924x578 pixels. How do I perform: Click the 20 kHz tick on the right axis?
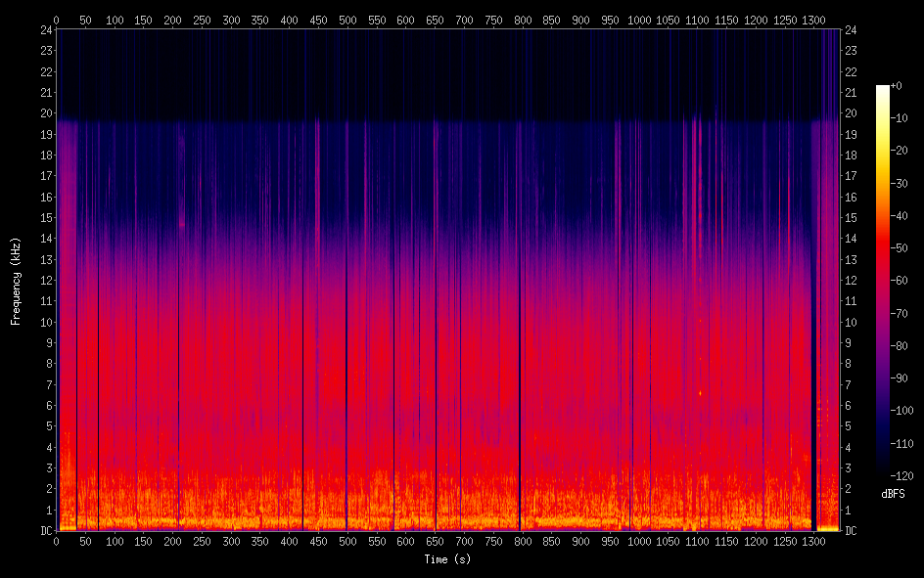point(851,113)
